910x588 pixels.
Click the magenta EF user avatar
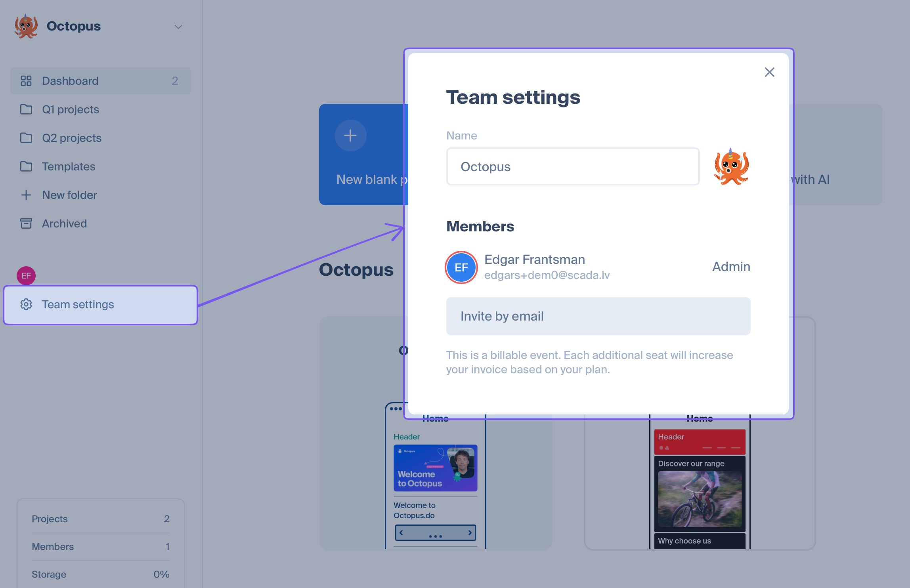coord(26,276)
